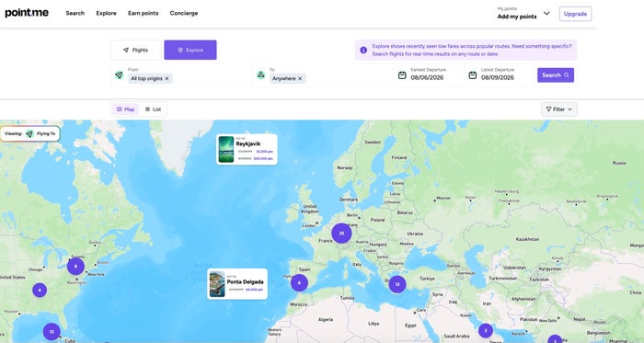Image resolution: width=644 pixels, height=343 pixels.
Task: Click the magnifier icon in Search button
Action: click(567, 75)
